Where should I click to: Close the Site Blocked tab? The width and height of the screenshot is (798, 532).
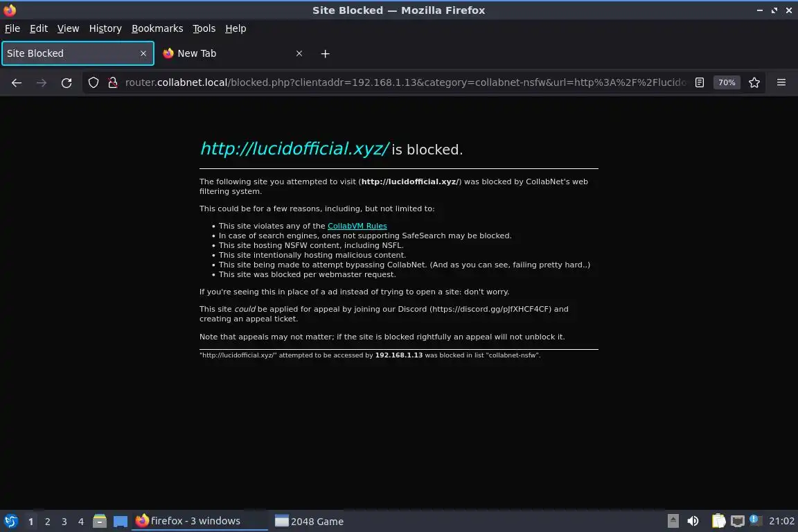(143, 53)
